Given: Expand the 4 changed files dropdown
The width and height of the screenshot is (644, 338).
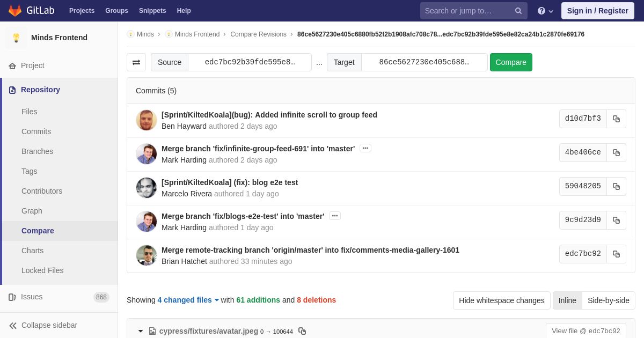Looking at the screenshot, I should pyautogui.click(x=188, y=300).
